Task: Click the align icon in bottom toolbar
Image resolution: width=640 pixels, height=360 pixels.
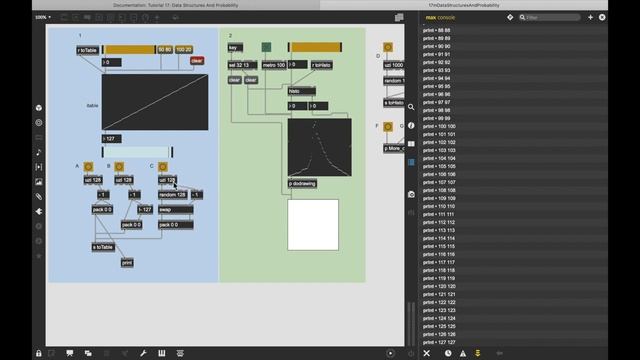Action: [180, 353]
